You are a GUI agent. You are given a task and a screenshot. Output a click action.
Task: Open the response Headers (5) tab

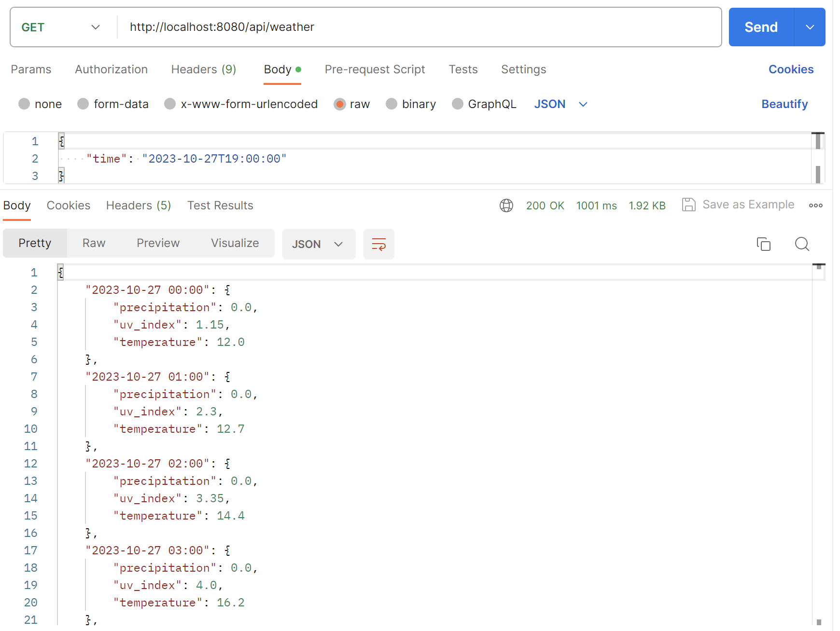(x=139, y=205)
